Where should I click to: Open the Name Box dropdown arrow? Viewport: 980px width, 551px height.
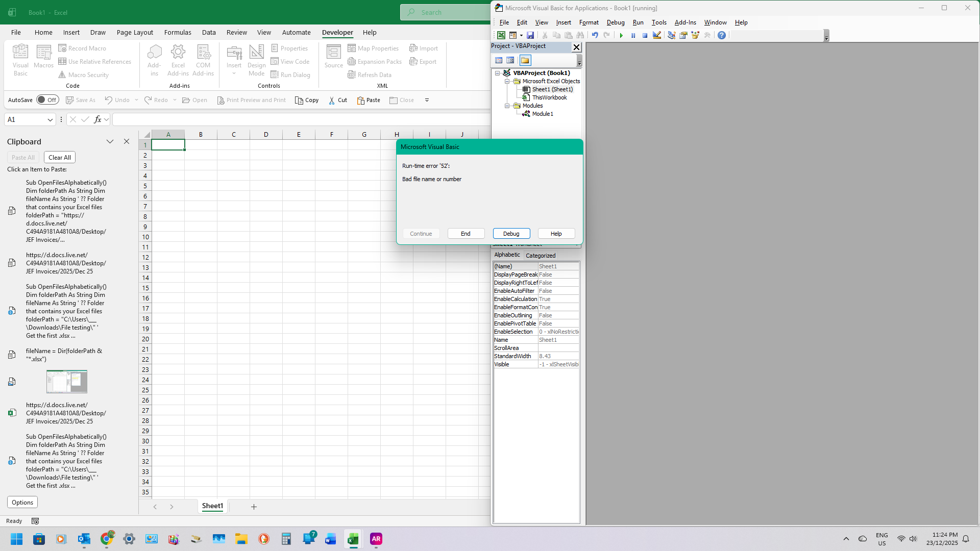pos(50,119)
